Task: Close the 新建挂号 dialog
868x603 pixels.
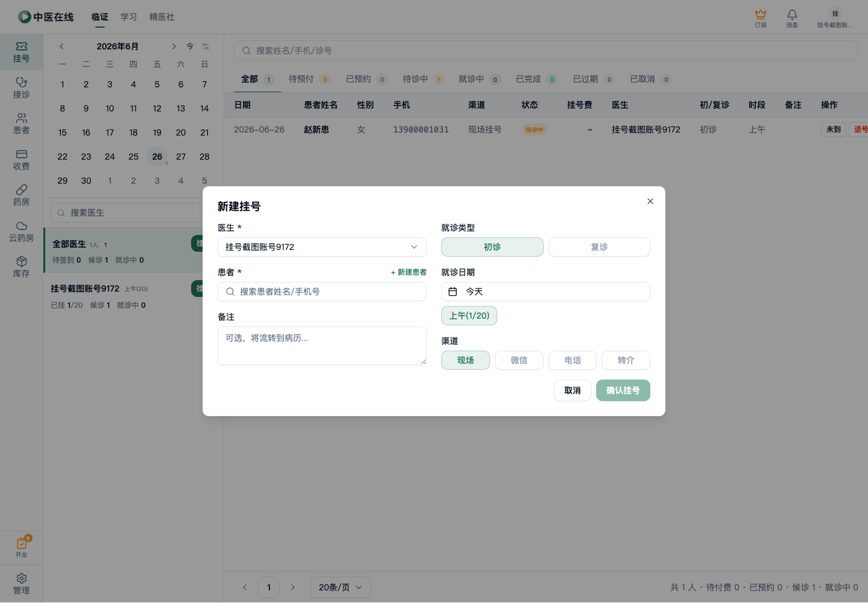Action: [x=650, y=201]
